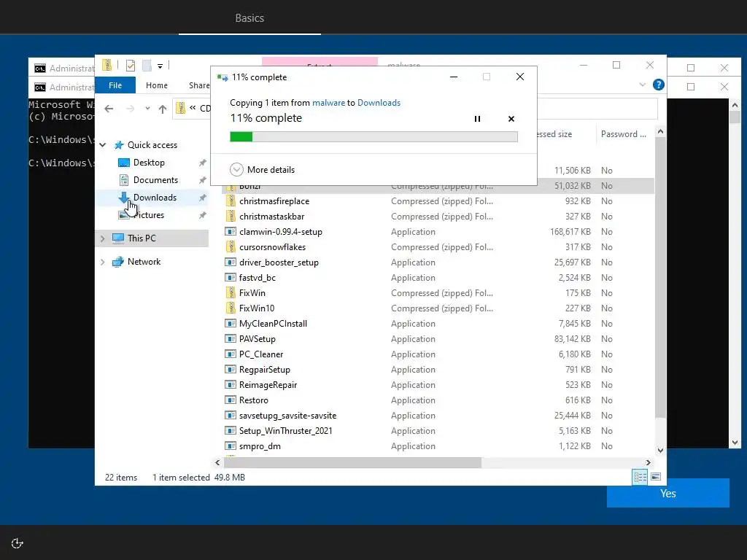Select the fastvd_bc application icon

click(231, 277)
